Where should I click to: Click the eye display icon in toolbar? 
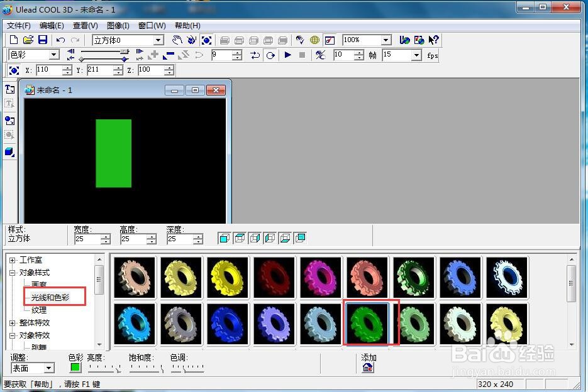299,40
